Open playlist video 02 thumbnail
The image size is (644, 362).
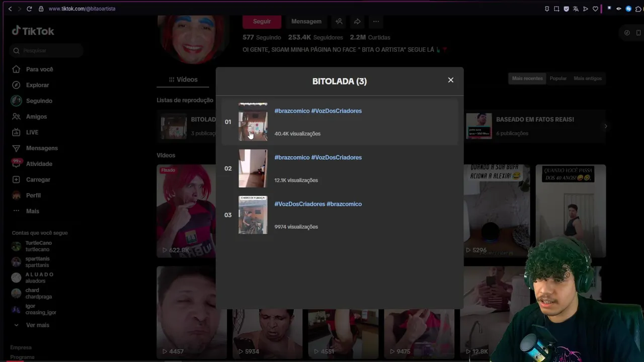click(253, 168)
